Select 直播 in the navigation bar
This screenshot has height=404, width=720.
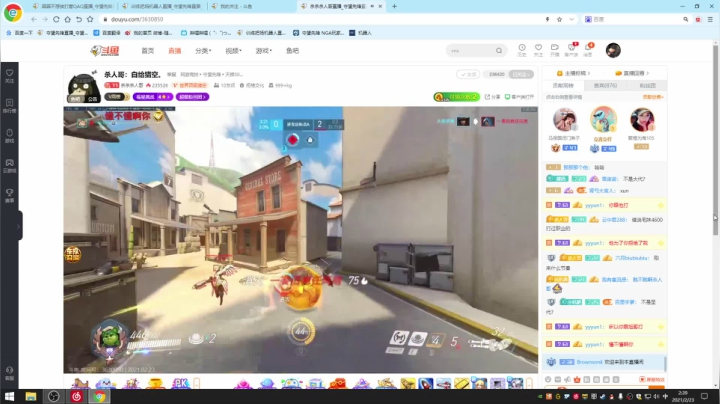tap(174, 50)
